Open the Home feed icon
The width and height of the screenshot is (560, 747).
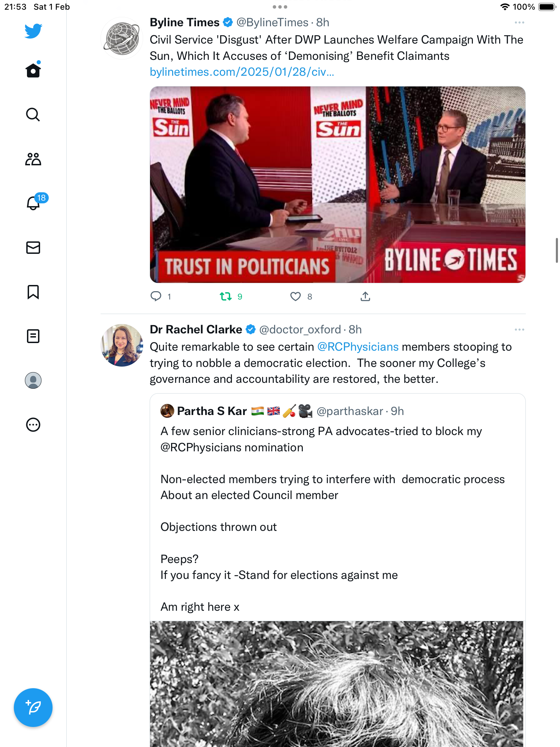coord(33,70)
